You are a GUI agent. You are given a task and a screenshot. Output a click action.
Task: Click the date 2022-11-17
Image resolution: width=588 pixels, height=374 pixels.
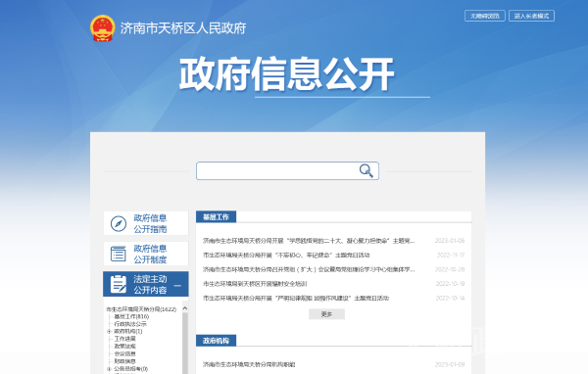pyautogui.click(x=451, y=255)
